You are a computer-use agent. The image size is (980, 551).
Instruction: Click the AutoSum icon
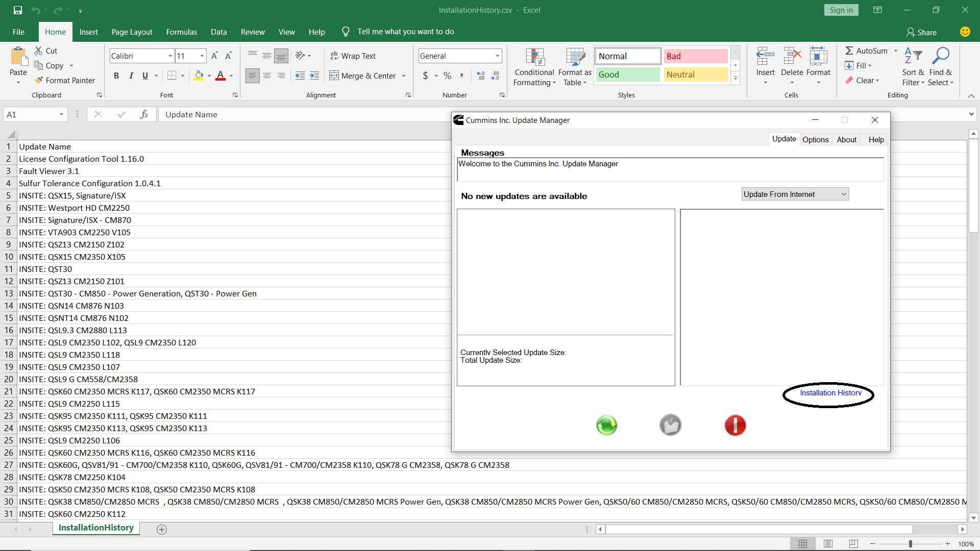[849, 51]
